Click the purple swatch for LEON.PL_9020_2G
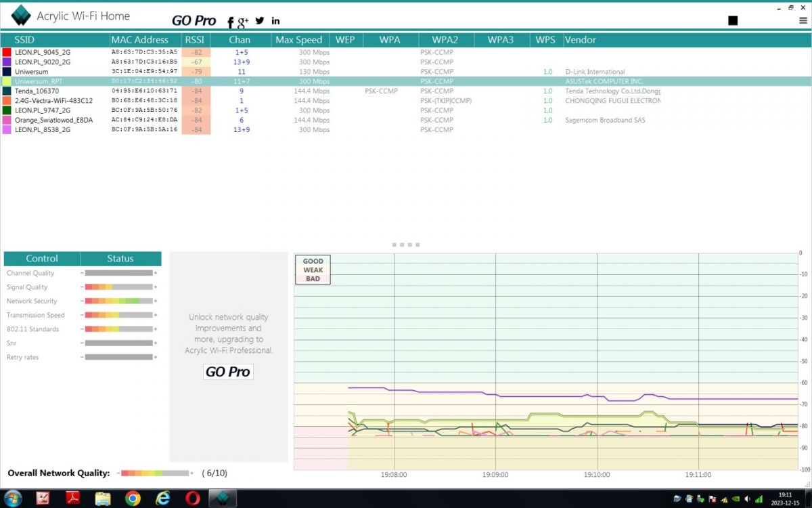The height and width of the screenshot is (508, 812). tap(7, 62)
